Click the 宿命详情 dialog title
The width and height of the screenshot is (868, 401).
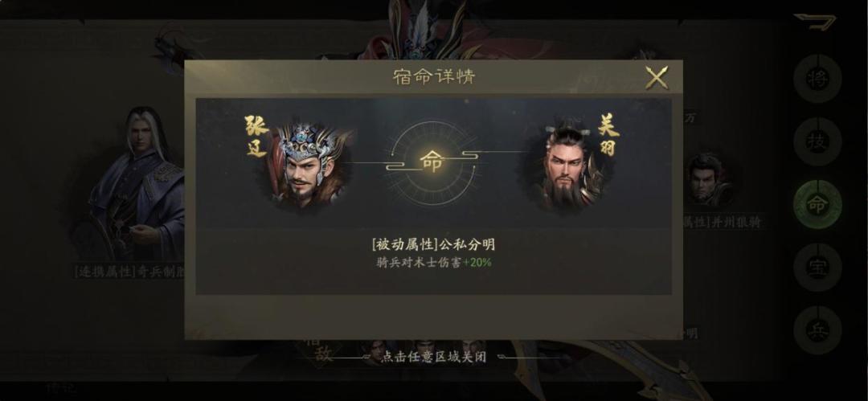coord(434,77)
